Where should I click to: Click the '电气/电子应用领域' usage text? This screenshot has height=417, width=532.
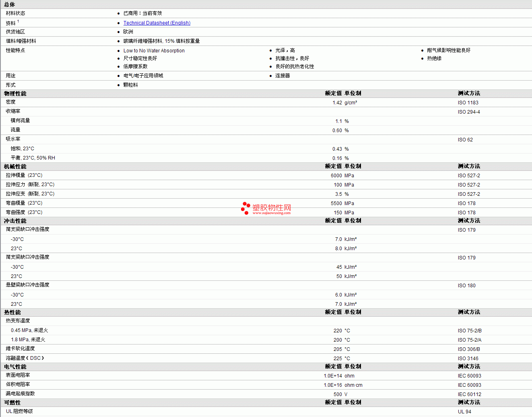coord(143,76)
